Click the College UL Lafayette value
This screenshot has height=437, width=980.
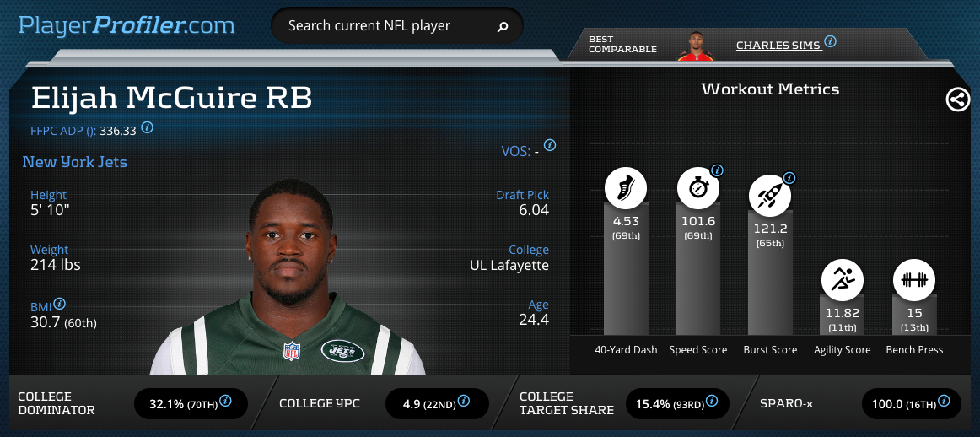click(x=509, y=265)
